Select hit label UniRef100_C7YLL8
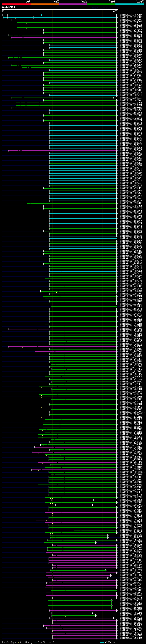Viewport: 146px width, 644px height. (131, 384)
